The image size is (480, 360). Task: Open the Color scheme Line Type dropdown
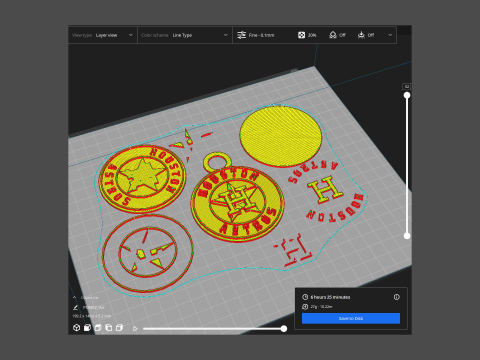tap(185, 35)
